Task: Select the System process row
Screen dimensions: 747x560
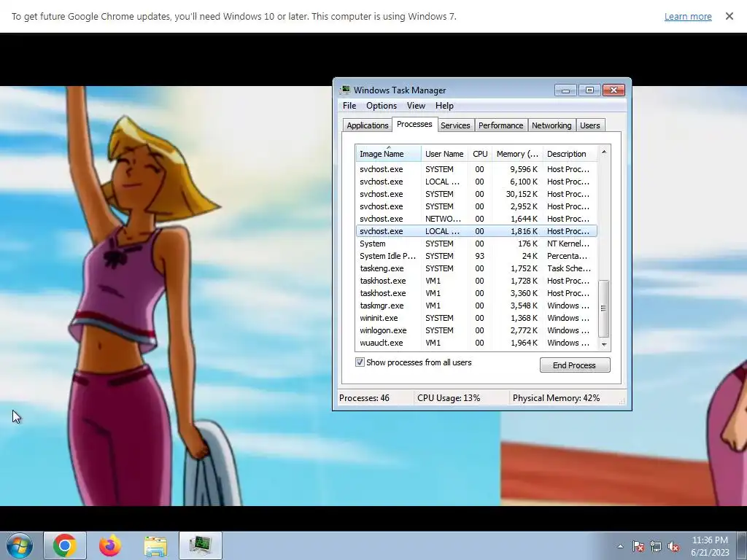Action: coord(476,244)
